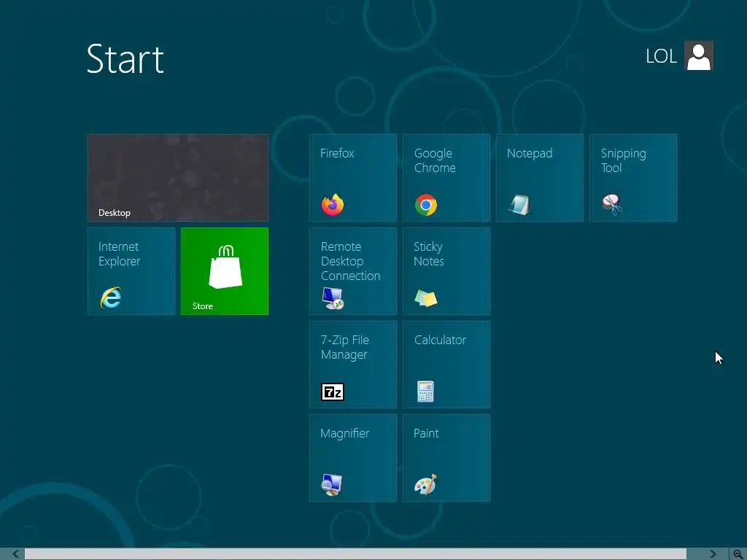Image resolution: width=747 pixels, height=560 pixels.
Task: Click the left scroll arrow
Action: tap(16, 554)
